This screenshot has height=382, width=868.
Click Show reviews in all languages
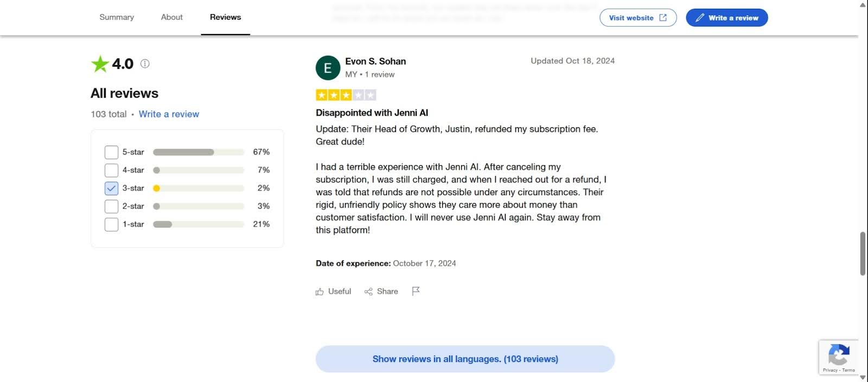coord(465,359)
